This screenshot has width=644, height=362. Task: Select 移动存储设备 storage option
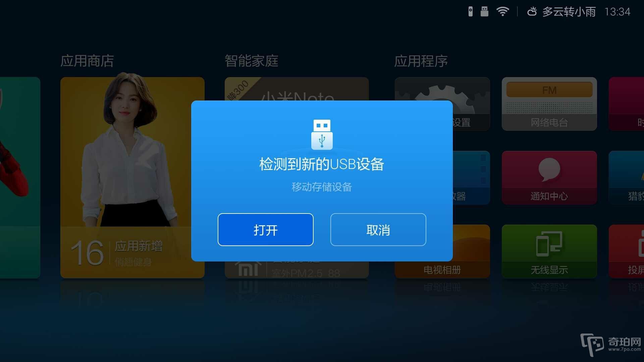click(322, 187)
